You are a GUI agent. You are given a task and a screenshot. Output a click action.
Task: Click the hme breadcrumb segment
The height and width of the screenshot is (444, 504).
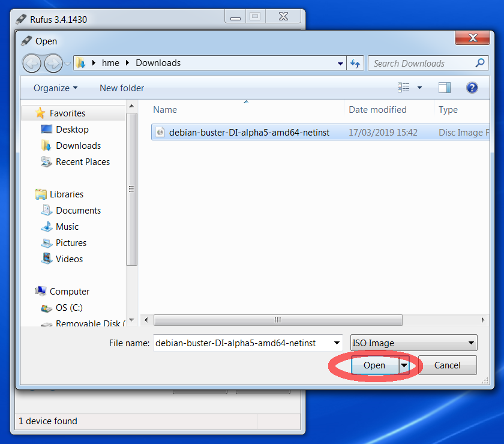tap(110, 63)
